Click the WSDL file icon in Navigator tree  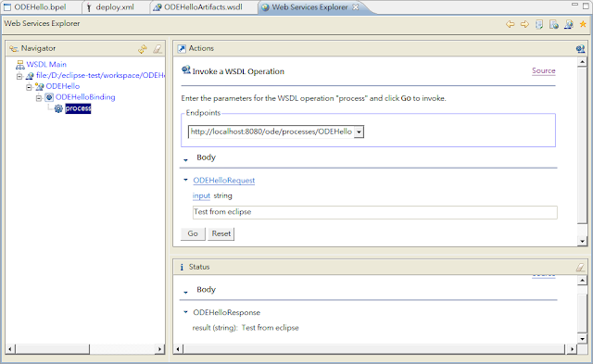[30, 76]
